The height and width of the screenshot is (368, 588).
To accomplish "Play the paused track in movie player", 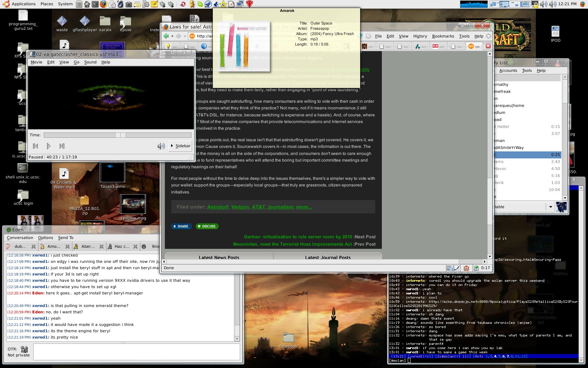I will [49, 146].
